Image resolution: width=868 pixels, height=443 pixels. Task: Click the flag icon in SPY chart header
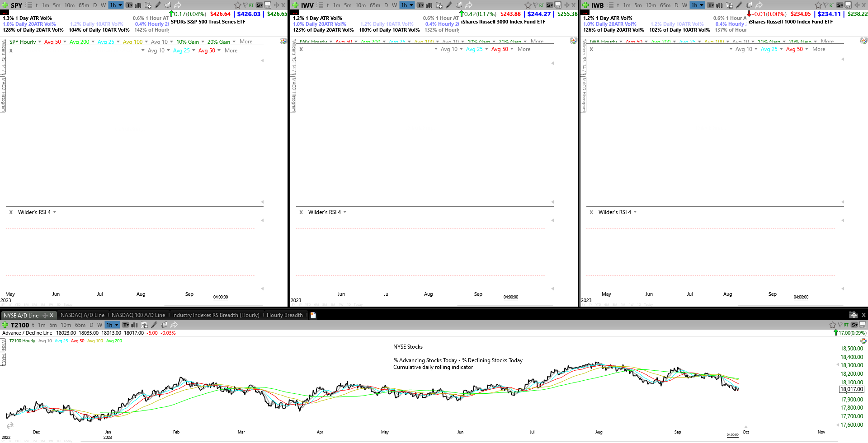coord(245,5)
